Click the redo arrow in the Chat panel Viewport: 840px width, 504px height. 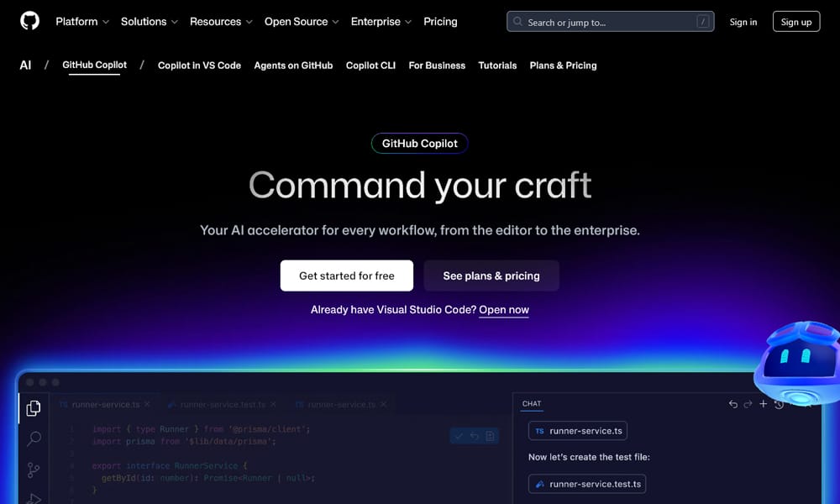coord(747,404)
